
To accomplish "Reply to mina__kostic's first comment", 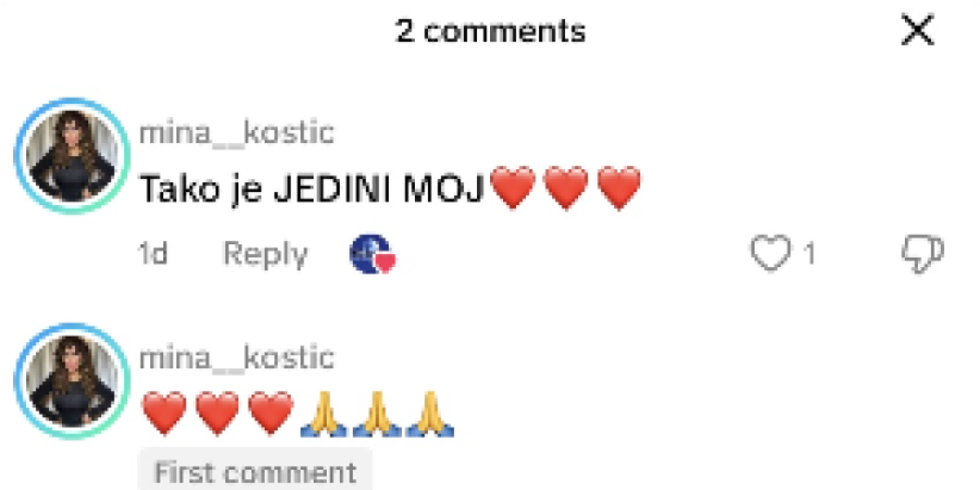I will (265, 254).
